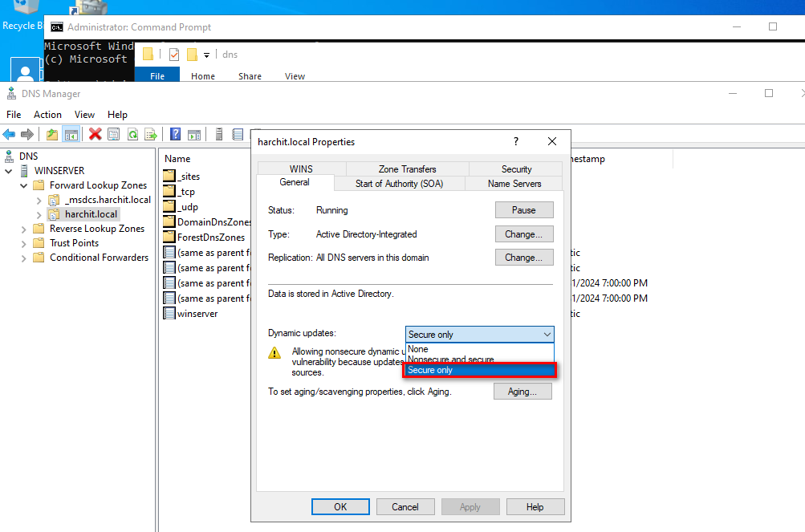Click the blue Back arrow in toolbar

9,134
